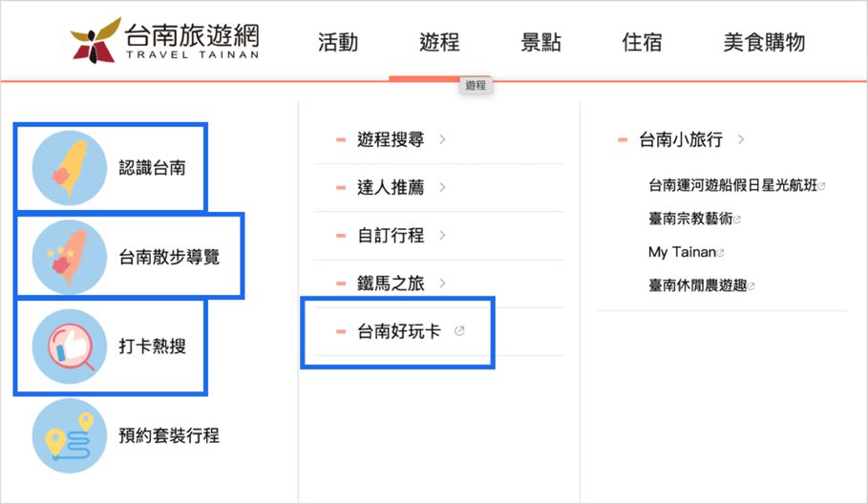
Task: Expand the 自訂行程 chevron arrow
Action: click(x=442, y=235)
